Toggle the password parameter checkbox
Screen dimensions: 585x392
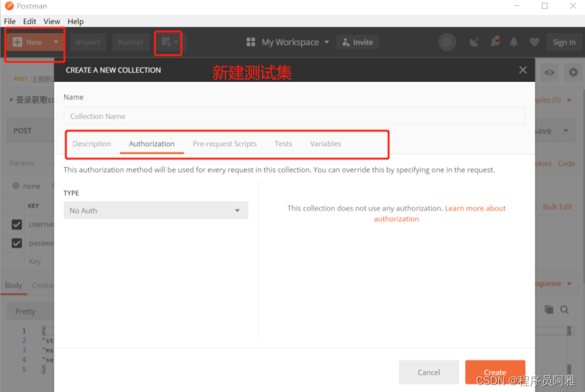[x=16, y=243]
